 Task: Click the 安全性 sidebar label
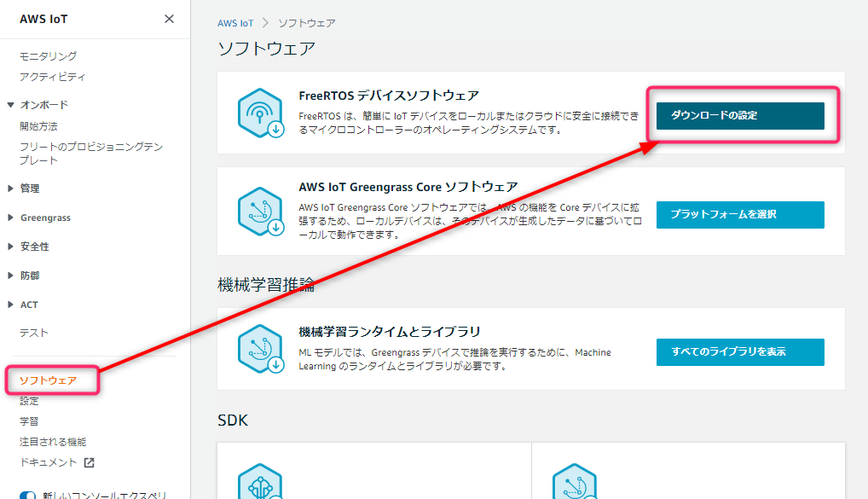tap(35, 247)
